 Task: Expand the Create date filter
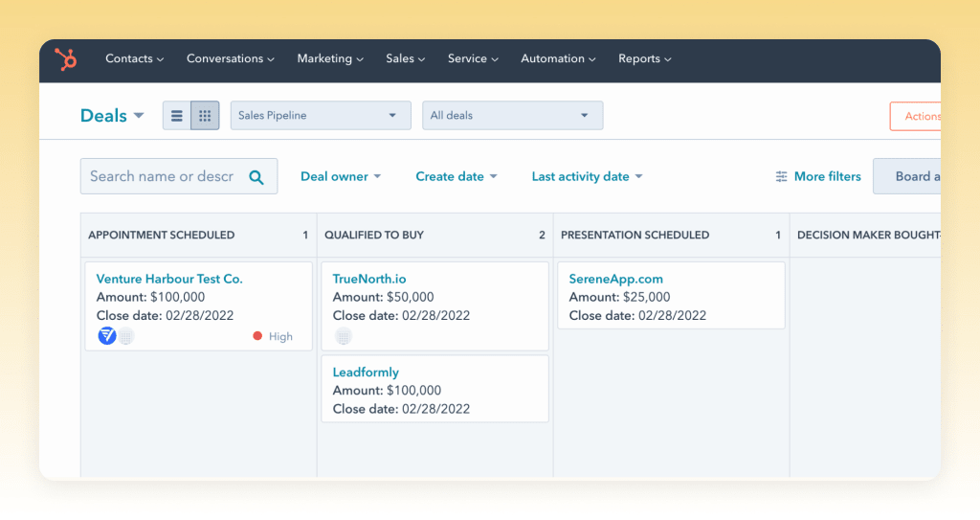pyautogui.click(x=457, y=177)
